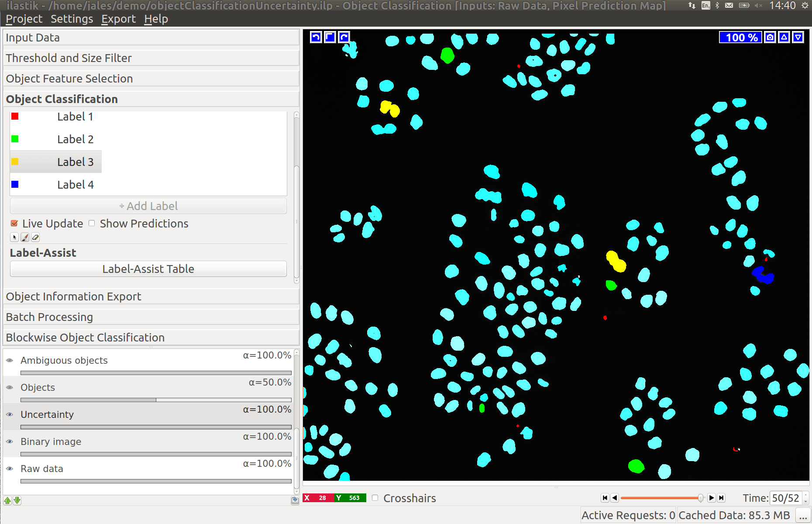Click the Add Label button
Image resolution: width=812 pixels, height=524 pixels.
pyautogui.click(x=148, y=206)
